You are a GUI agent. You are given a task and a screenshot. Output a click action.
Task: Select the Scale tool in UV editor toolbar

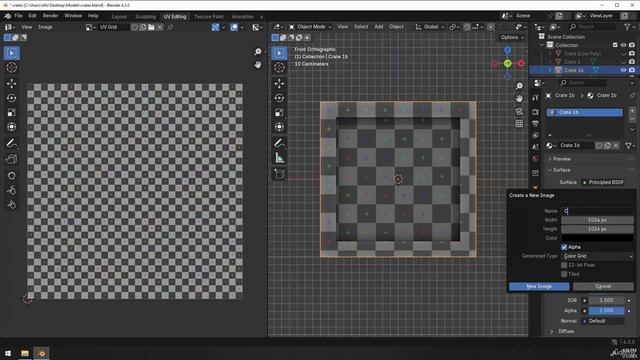click(11, 113)
